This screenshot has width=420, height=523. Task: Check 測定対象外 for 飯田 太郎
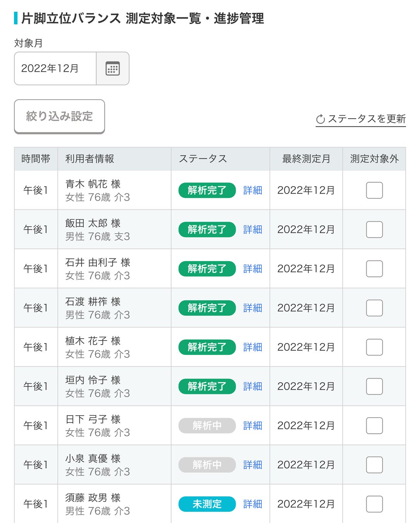374,229
